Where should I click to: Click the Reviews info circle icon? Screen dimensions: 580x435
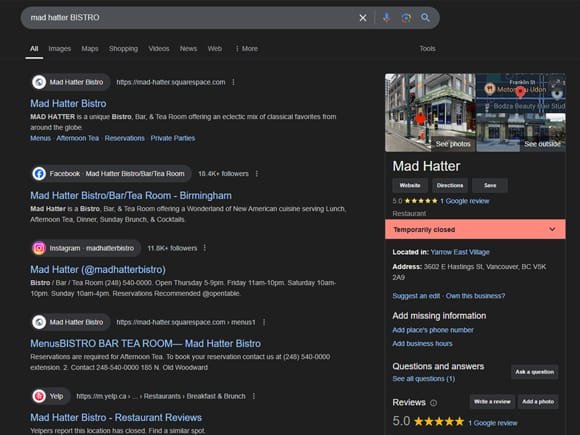[x=433, y=403]
